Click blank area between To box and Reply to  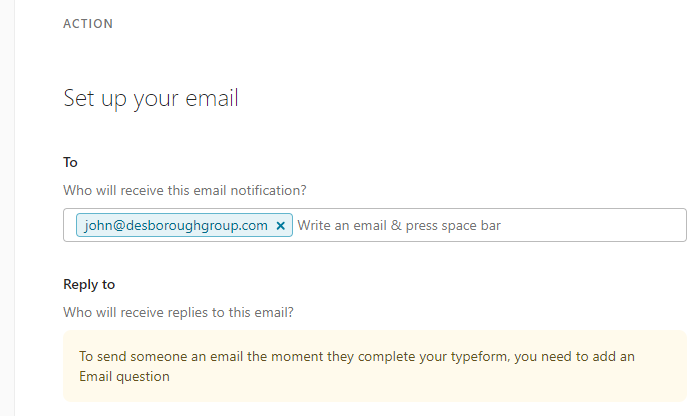[375, 259]
